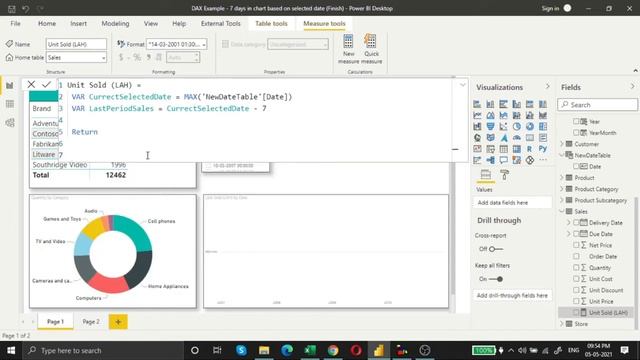Tick the YearMonth field checkbox
640x360 pixels.
576,133
